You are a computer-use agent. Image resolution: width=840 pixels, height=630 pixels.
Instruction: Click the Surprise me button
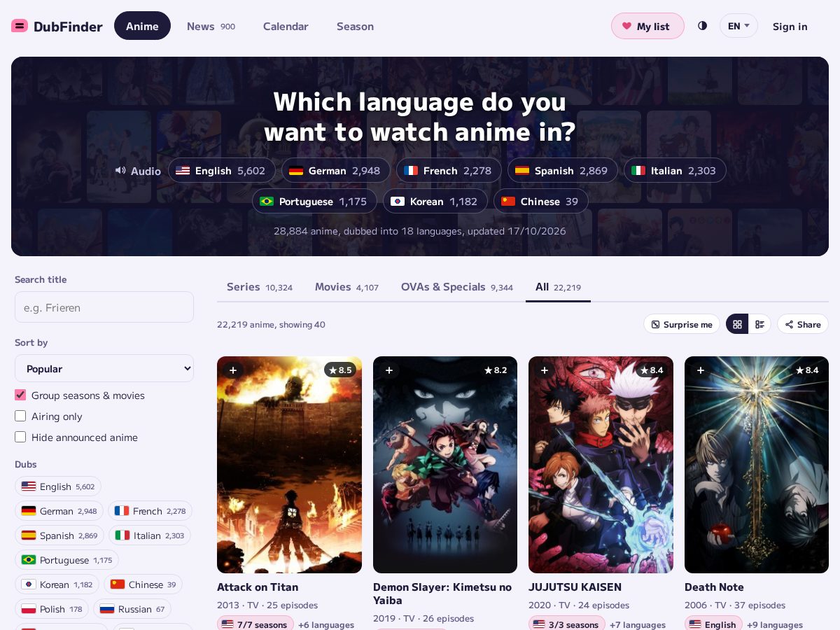coord(682,324)
